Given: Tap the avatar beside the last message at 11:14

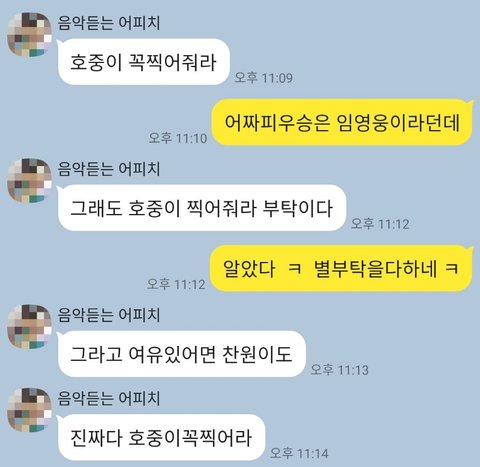Looking at the screenshot, I should click(29, 410).
